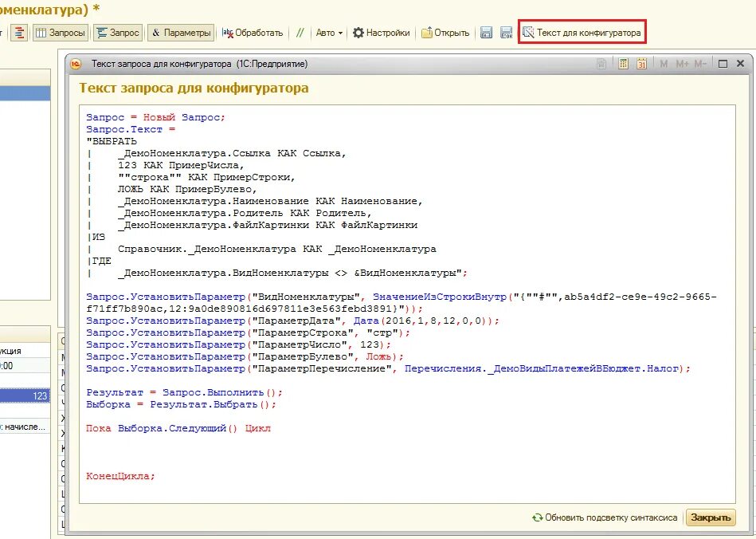The height and width of the screenshot is (539, 756).
Task: Click the Текст для конфигуратора button
Action: 582,33
